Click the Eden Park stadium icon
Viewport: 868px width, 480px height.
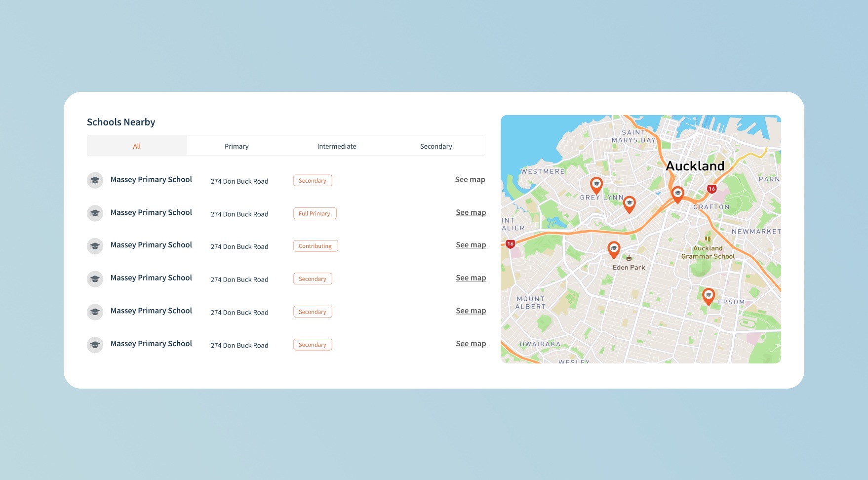click(629, 258)
